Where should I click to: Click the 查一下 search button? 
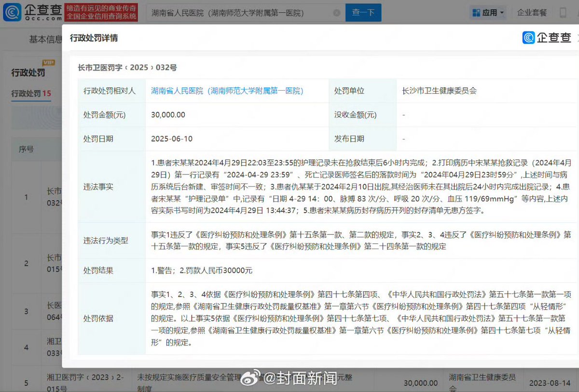363,13
